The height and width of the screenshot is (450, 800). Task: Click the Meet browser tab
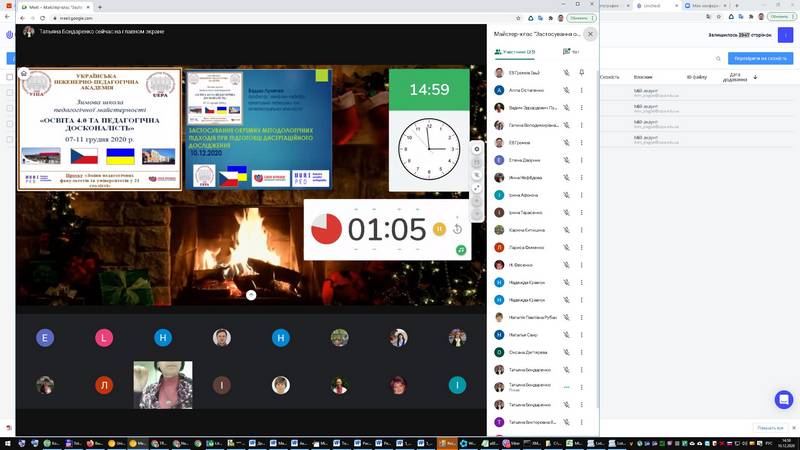pyautogui.click(x=55, y=7)
